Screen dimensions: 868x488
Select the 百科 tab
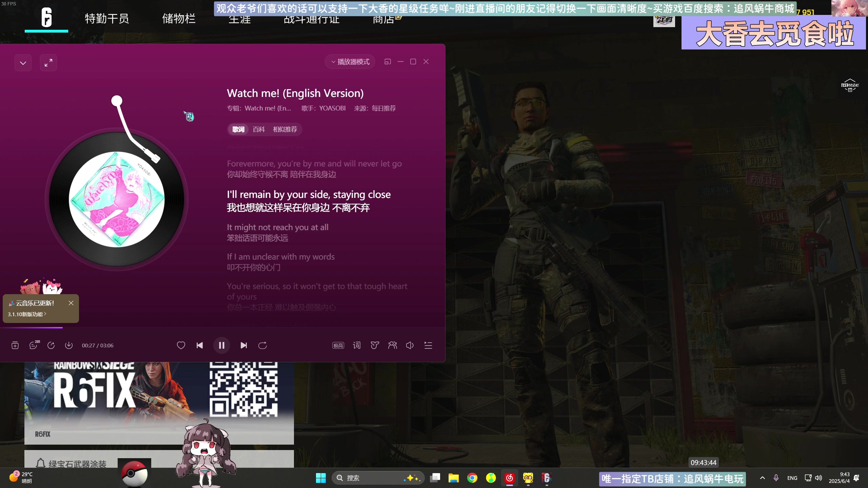pyautogui.click(x=259, y=129)
